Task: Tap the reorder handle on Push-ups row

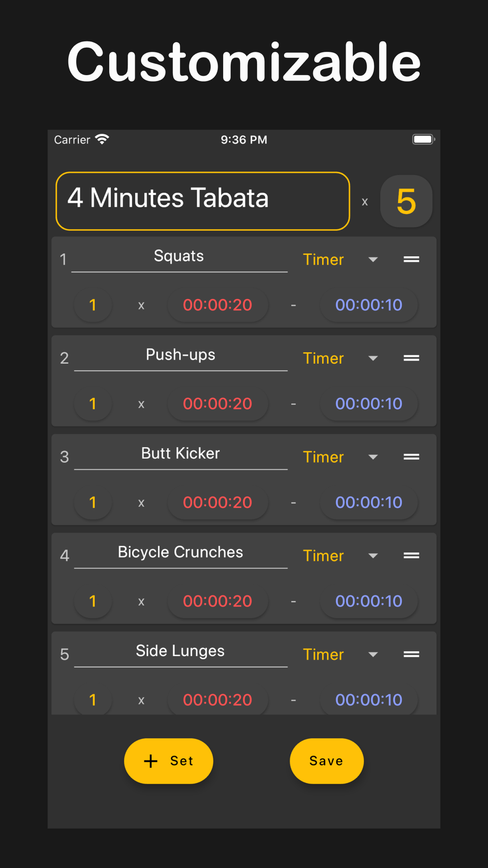Action: point(411,358)
